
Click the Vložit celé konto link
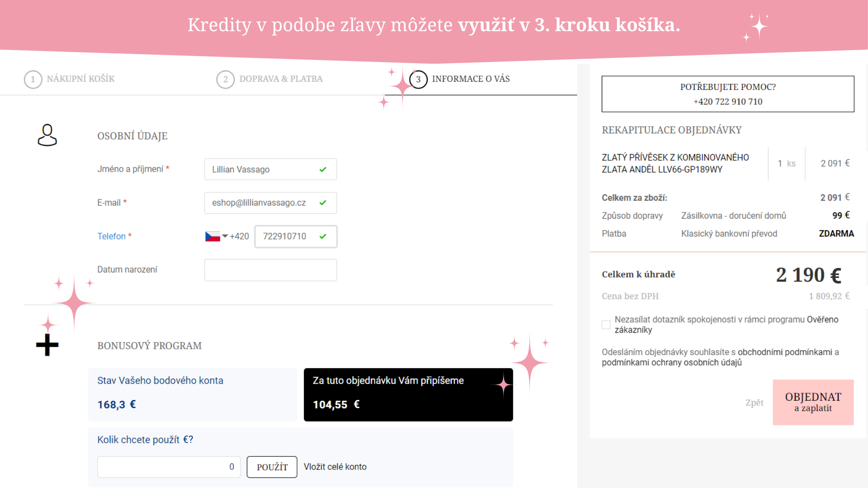335,467
